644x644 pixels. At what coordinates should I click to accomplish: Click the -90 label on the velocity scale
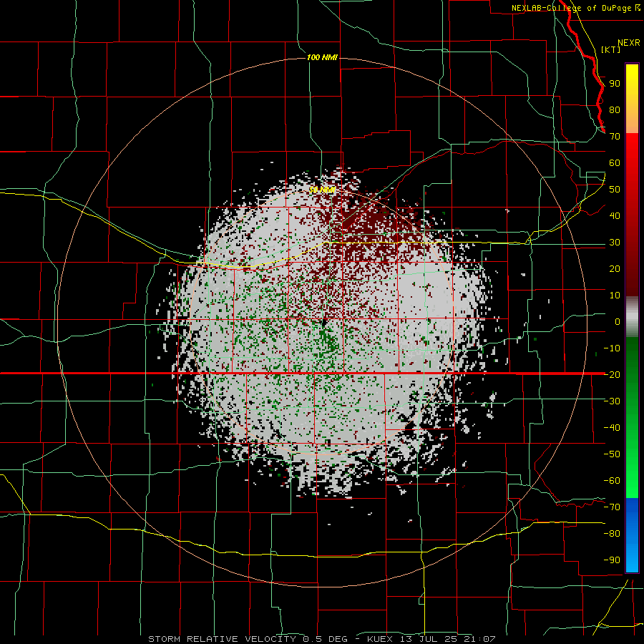612,560
